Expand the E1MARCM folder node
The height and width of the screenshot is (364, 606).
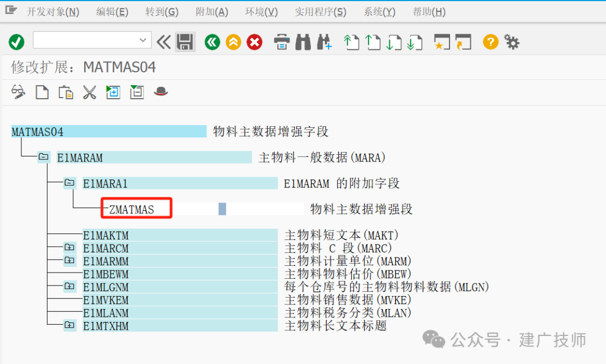click(69, 247)
